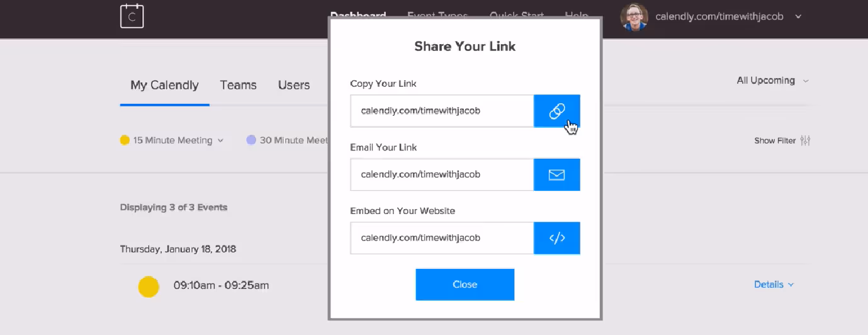Switch to the Users tab
This screenshot has height=335, width=868.
(294, 85)
